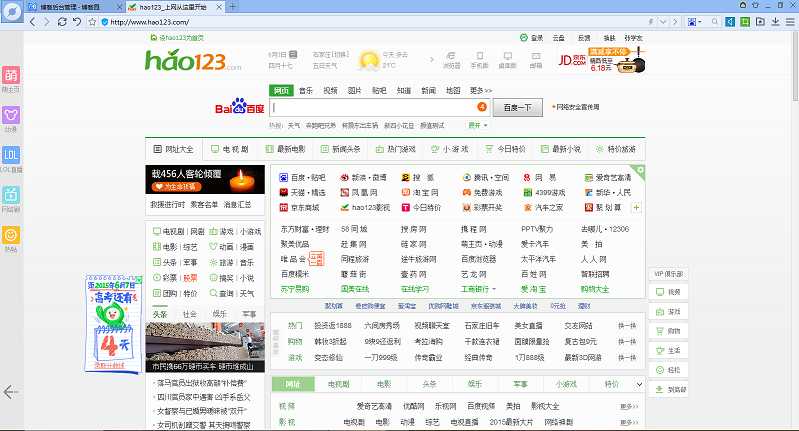This screenshot has width=799, height=431.
Task: Reload the page with the refresh icon
Action: [62, 22]
